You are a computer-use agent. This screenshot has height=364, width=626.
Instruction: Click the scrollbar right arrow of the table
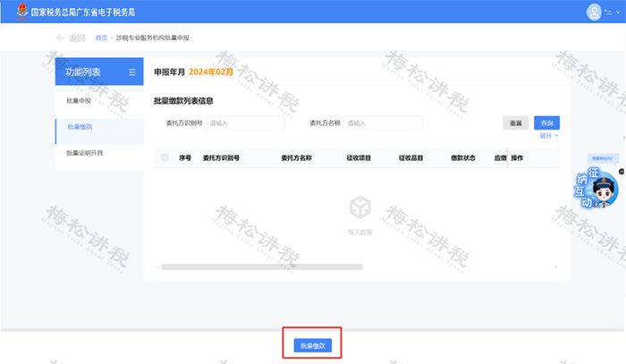pyautogui.click(x=556, y=267)
